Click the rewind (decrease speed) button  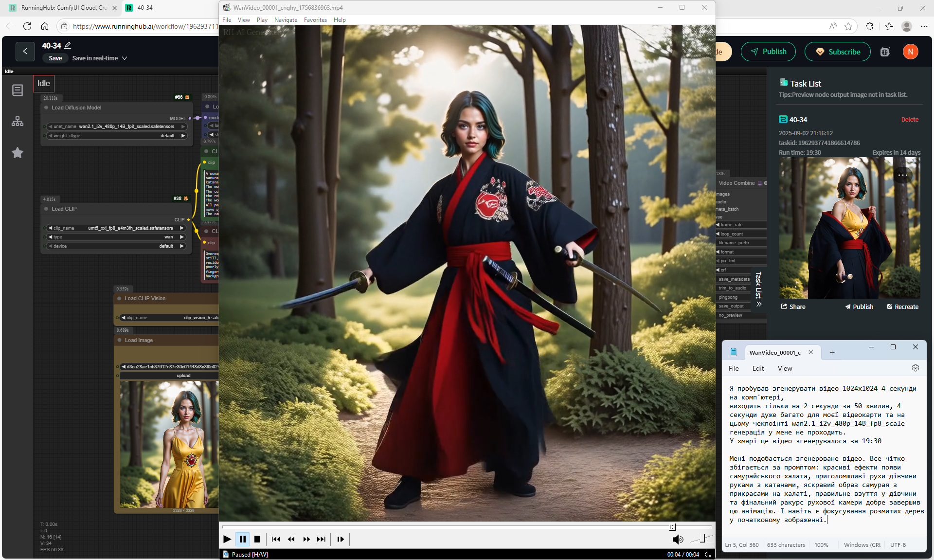coord(291,539)
